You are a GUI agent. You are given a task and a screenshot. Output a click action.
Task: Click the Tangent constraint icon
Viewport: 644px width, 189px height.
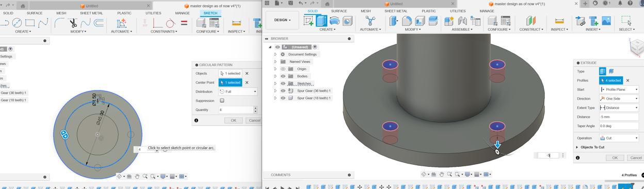(171, 23)
